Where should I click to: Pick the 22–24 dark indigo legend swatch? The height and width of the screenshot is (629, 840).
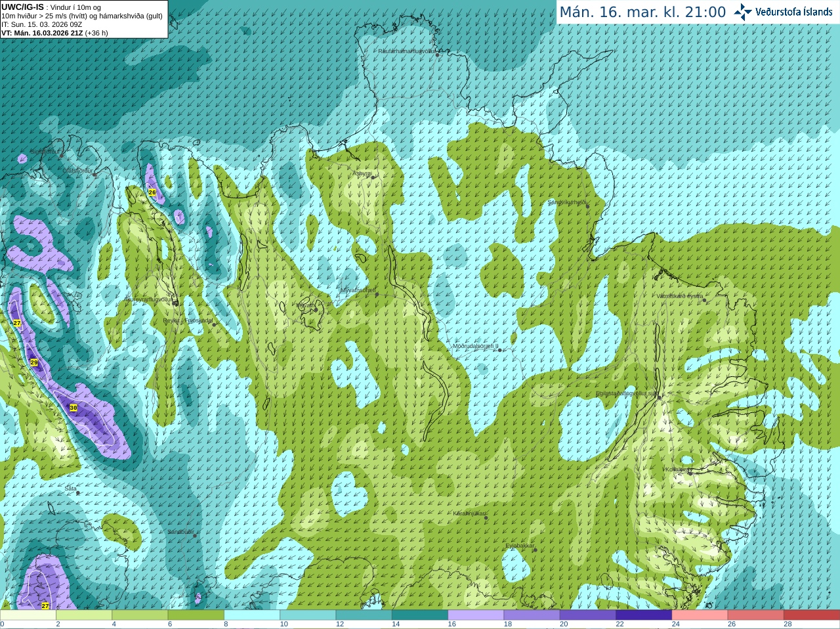(x=644, y=615)
